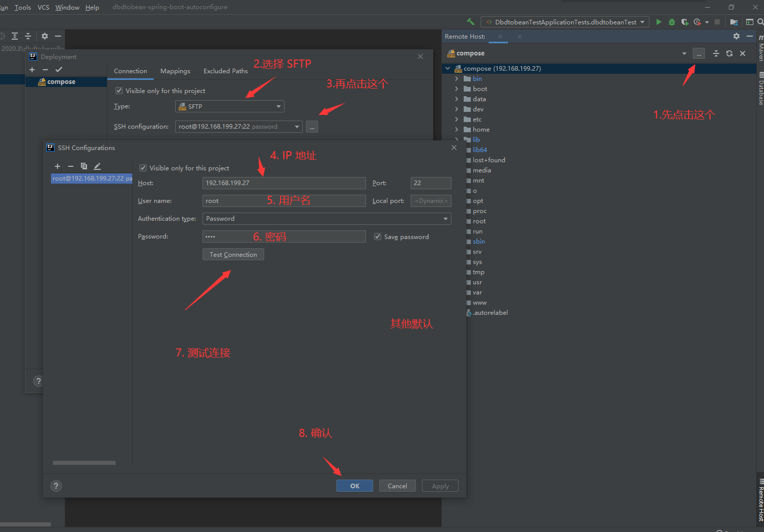Refresh the Remote Host file tree
The image size is (764, 532).
729,53
